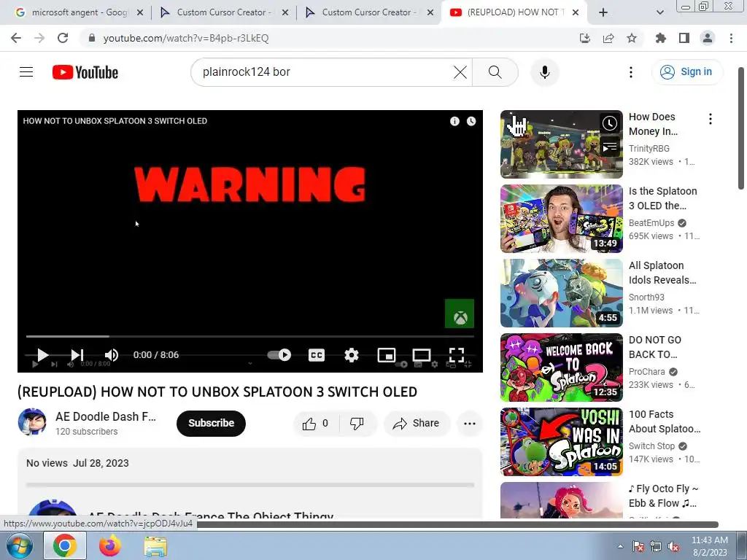The width and height of the screenshot is (747, 560).
Task: Open How Does Money In... video thumbnail
Action: [x=561, y=144]
